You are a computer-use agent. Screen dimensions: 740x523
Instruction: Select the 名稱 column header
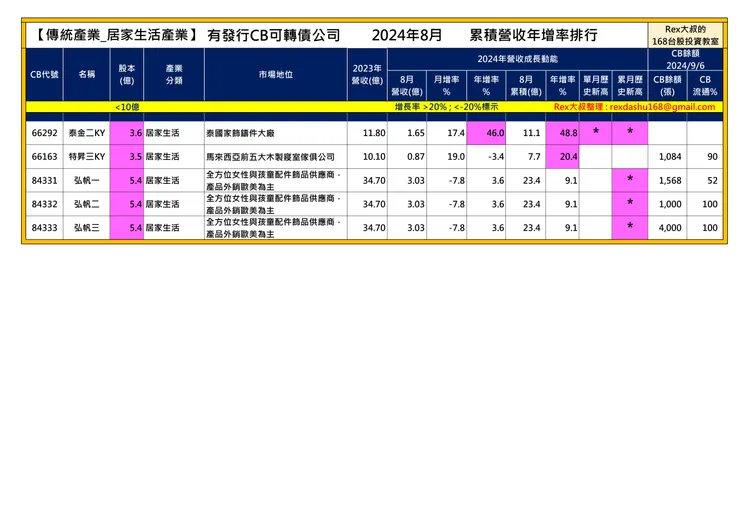(86, 75)
